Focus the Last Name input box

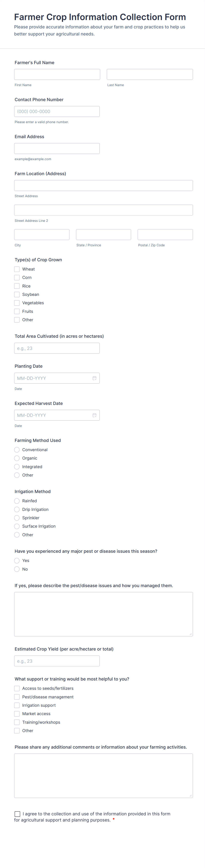(150, 74)
